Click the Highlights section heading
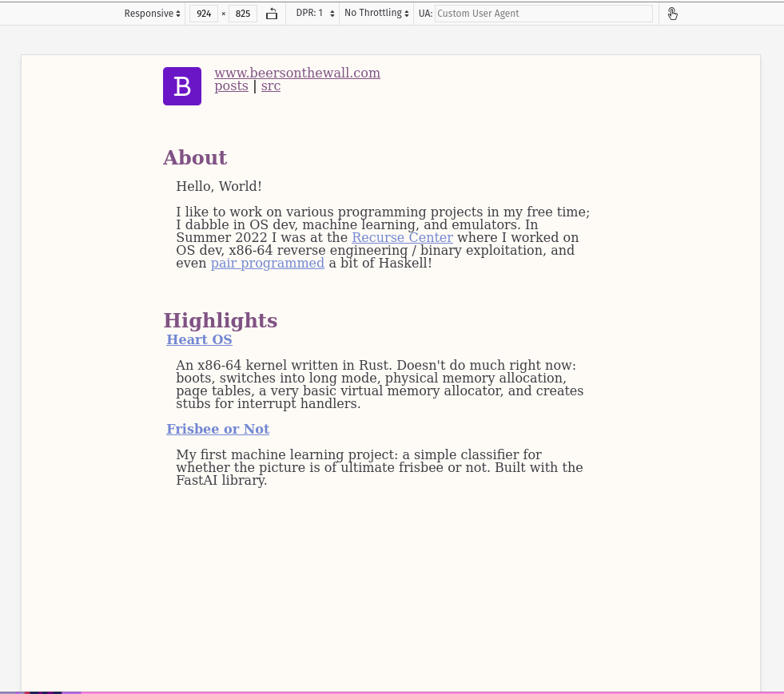This screenshot has width=784, height=694. [220, 320]
